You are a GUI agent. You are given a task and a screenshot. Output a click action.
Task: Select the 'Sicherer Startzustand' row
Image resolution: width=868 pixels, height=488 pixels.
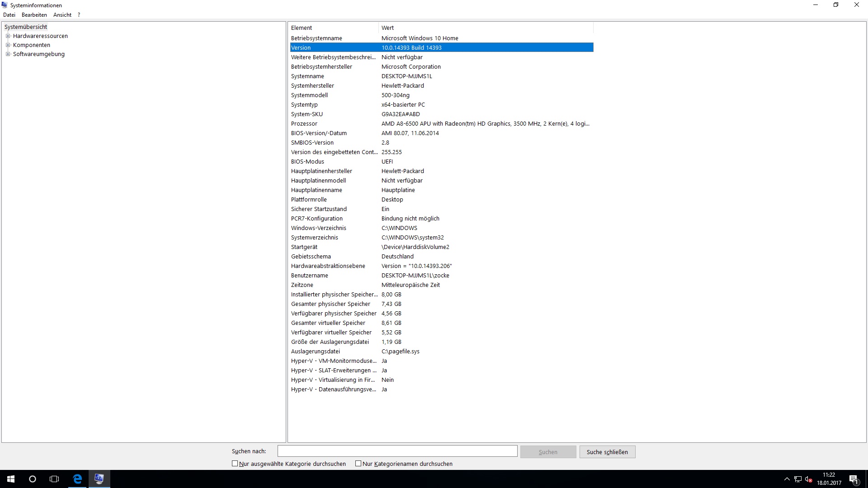point(442,209)
